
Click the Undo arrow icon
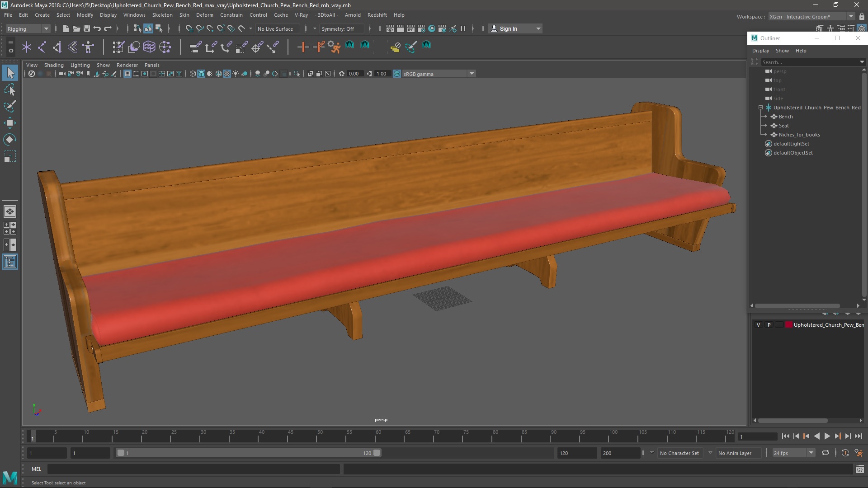97,28
